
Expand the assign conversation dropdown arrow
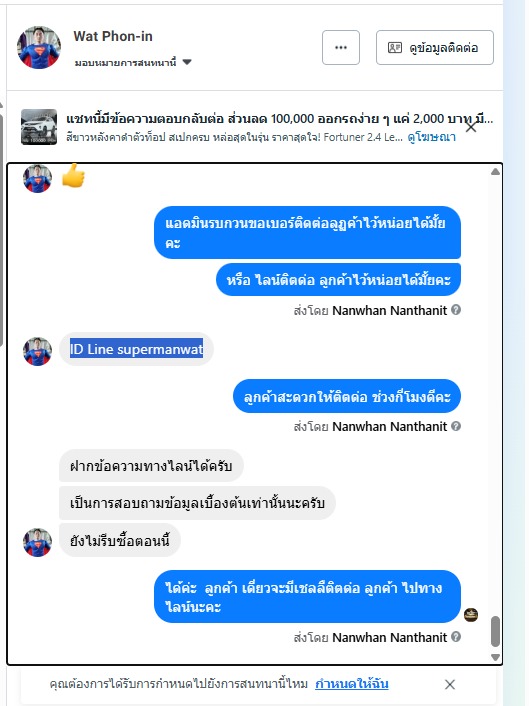click(187, 62)
